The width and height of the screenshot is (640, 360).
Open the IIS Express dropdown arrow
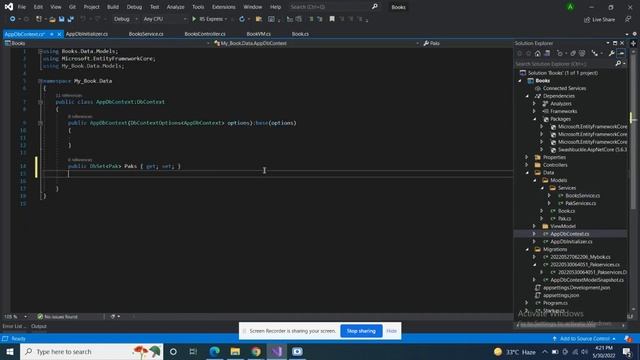226,19
